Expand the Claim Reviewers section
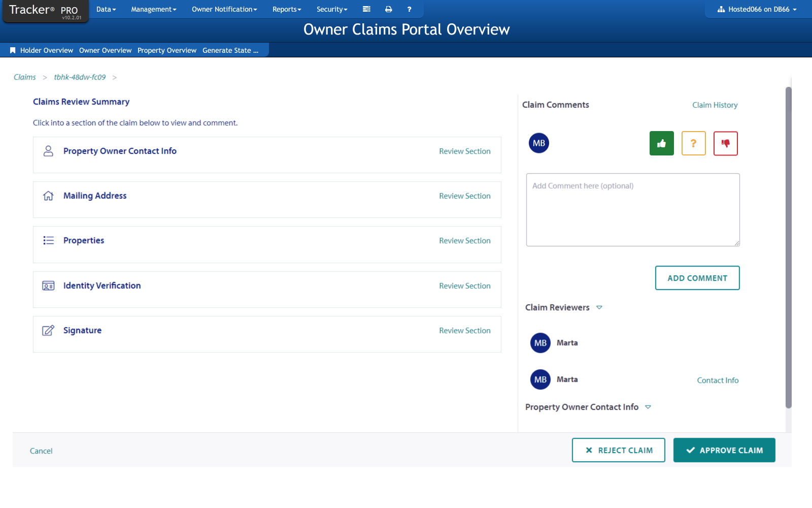 point(599,307)
